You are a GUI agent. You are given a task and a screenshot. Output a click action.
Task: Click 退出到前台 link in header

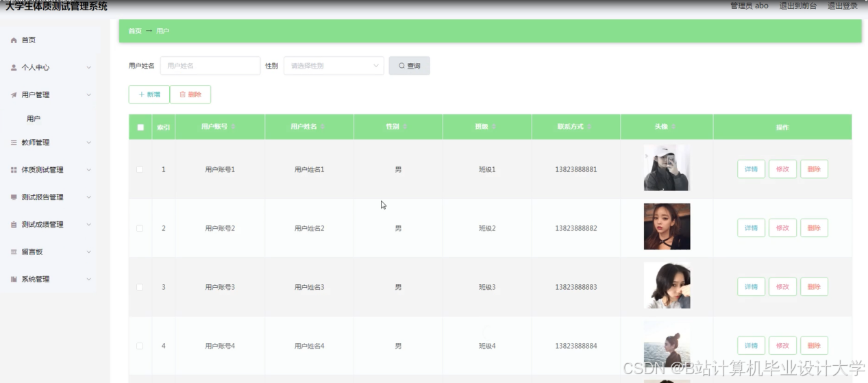798,5
